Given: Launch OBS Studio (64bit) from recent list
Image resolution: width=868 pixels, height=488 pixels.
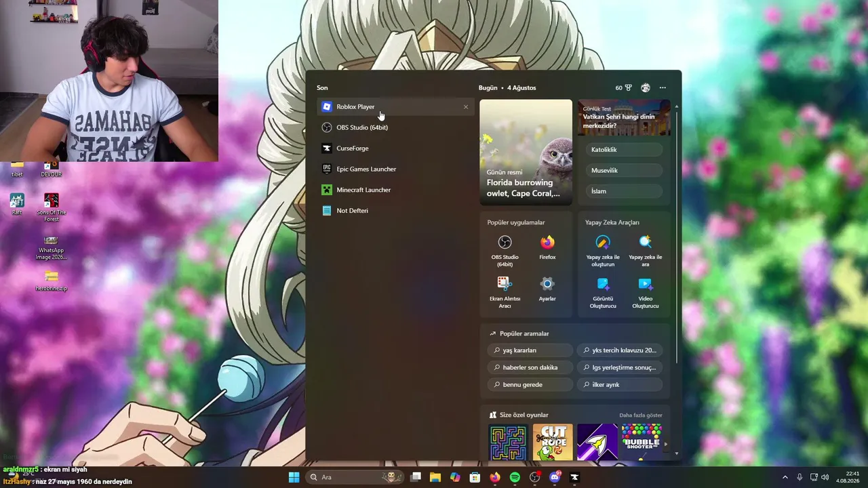Looking at the screenshot, I should [395, 127].
